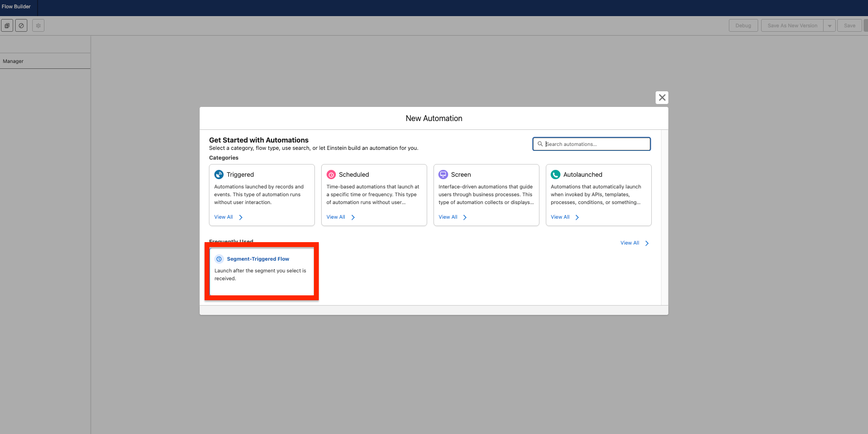
Task: Click the pink Scheduled clock icon
Action: click(331, 175)
